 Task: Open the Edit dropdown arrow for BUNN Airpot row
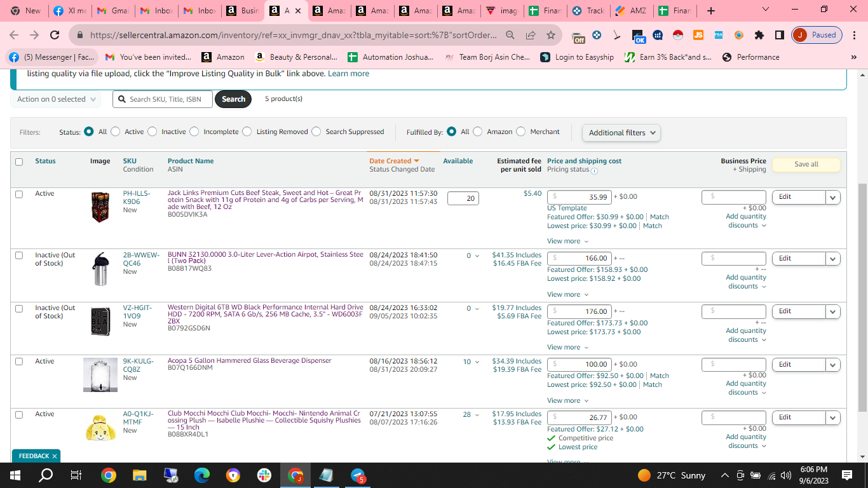833,259
